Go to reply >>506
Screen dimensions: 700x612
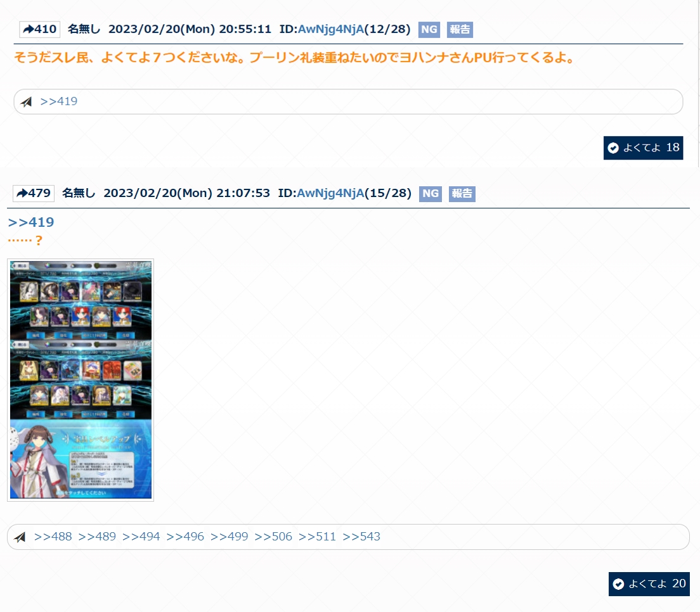(273, 537)
